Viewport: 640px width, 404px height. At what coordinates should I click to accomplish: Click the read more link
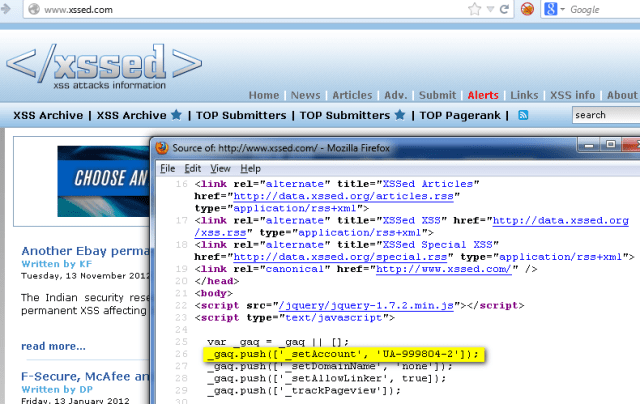coord(53,346)
